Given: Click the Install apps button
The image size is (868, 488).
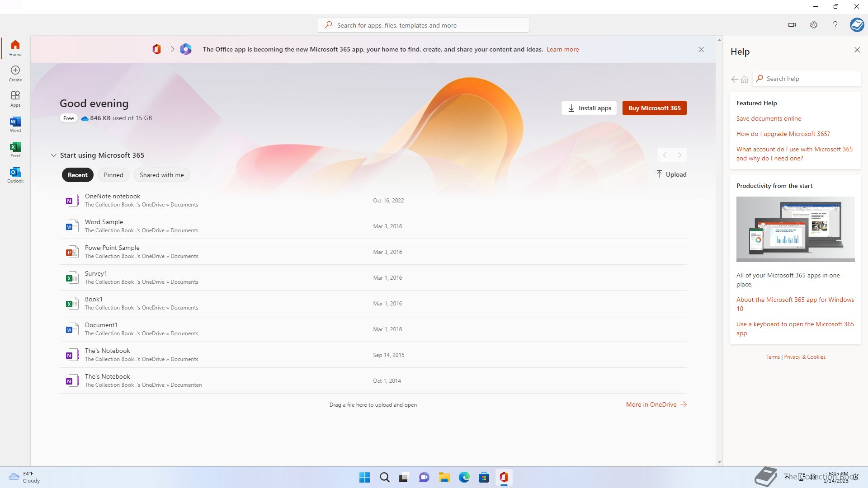Looking at the screenshot, I should coord(589,108).
